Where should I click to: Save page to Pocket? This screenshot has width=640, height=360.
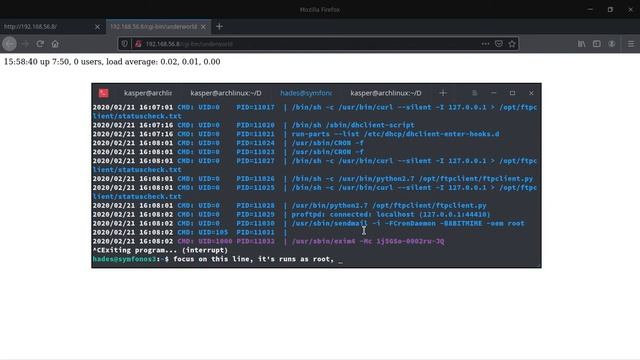click(x=499, y=44)
